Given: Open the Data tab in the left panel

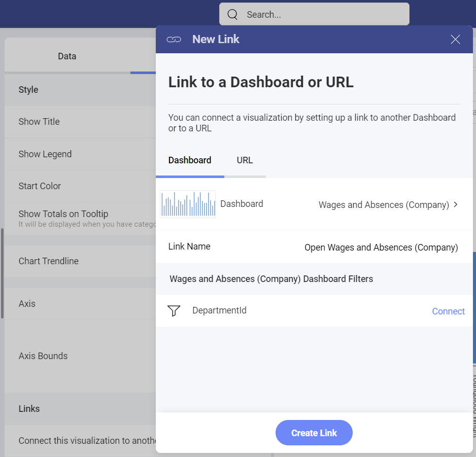Looking at the screenshot, I should 67,56.
